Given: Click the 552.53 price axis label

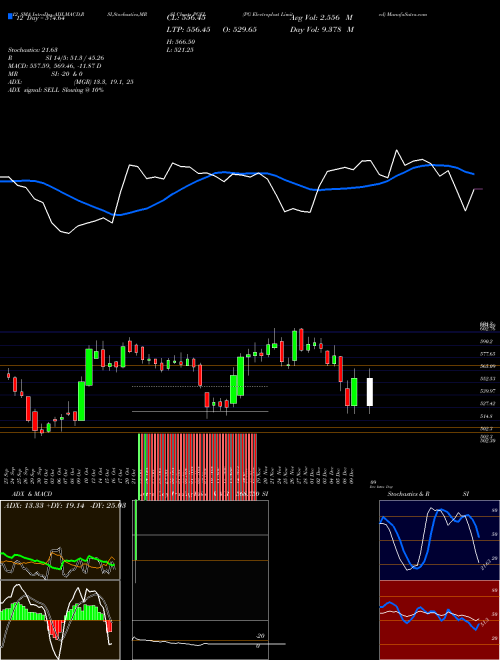Looking at the screenshot, I should point(488,379).
